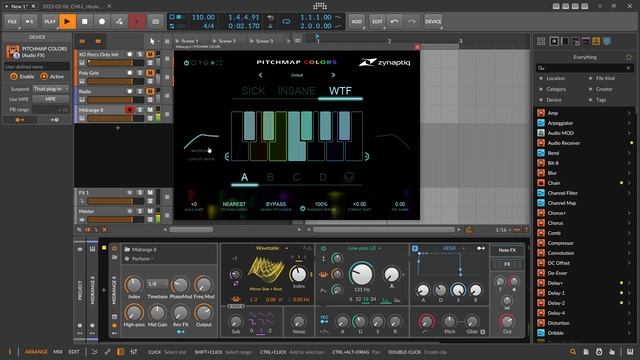The image size is (640, 360).
Task: Click the tempo value 110.00
Action: 203,17
